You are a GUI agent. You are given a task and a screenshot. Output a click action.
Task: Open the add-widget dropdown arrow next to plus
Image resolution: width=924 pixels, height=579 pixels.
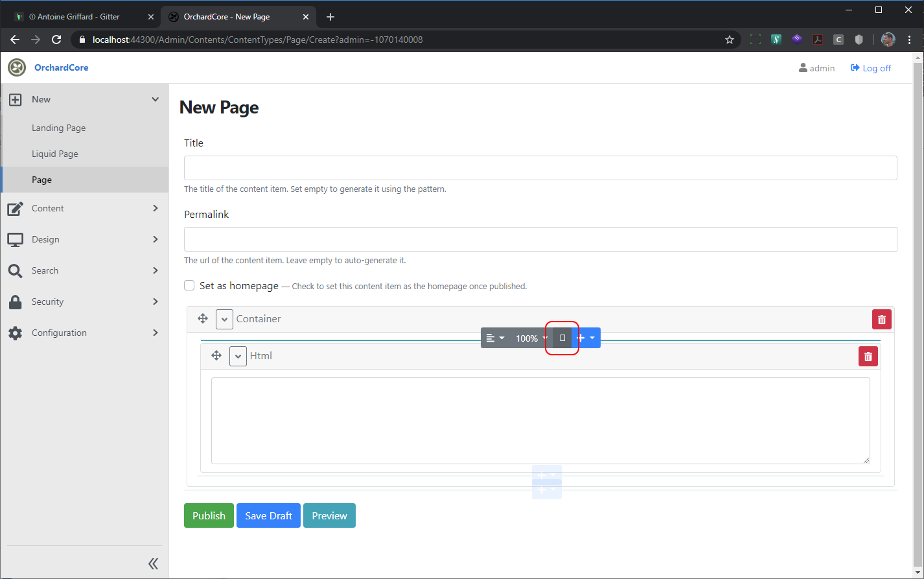click(592, 338)
